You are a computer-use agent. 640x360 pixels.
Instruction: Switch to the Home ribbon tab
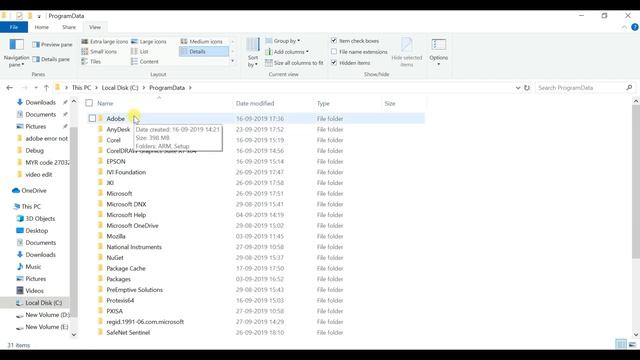click(42, 27)
